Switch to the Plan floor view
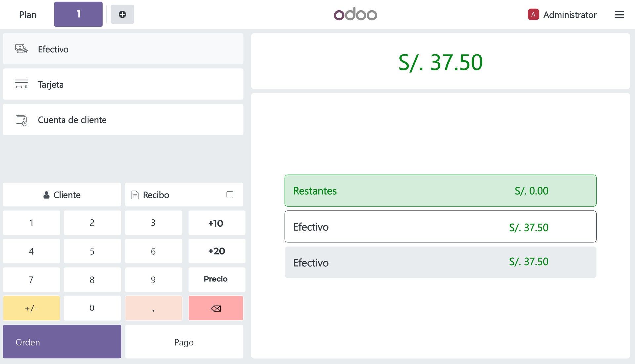Screen dimensions: 635x364 (28, 15)
